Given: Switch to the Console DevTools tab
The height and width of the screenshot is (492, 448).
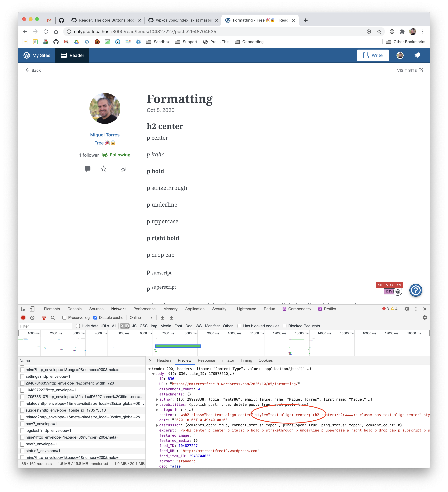Looking at the screenshot, I should (75, 309).
